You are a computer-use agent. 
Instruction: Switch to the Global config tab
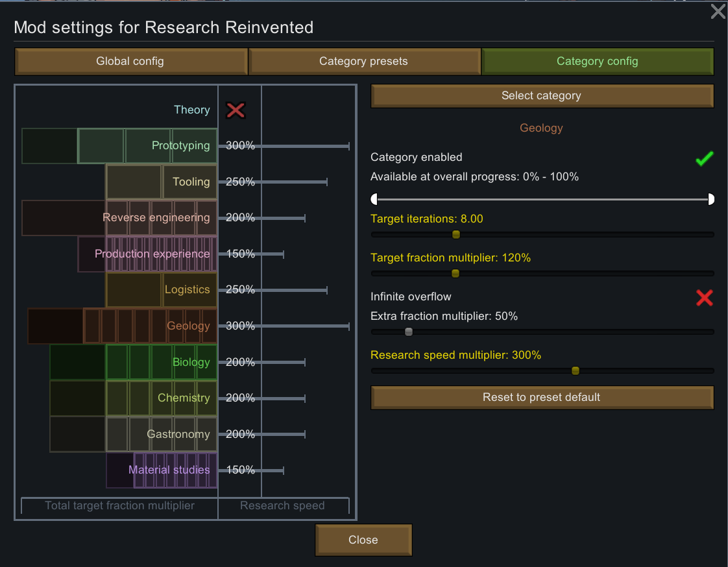pyautogui.click(x=130, y=61)
